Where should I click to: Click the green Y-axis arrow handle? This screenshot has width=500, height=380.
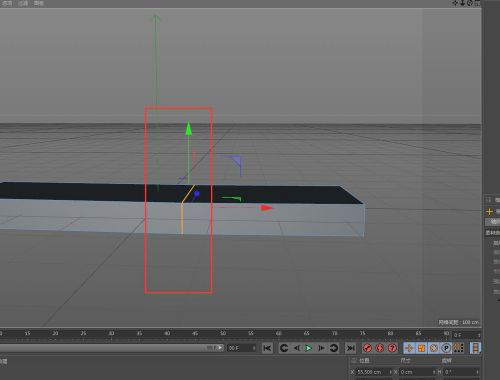click(x=189, y=128)
